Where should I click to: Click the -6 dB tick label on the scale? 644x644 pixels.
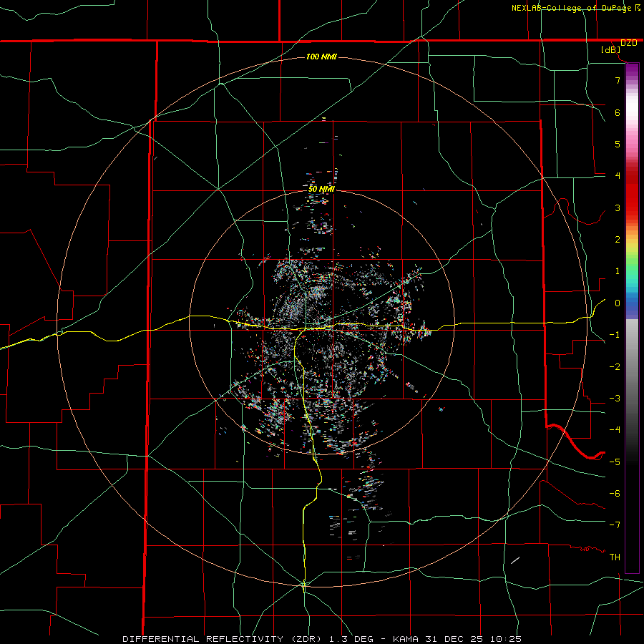pyautogui.click(x=615, y=494)
